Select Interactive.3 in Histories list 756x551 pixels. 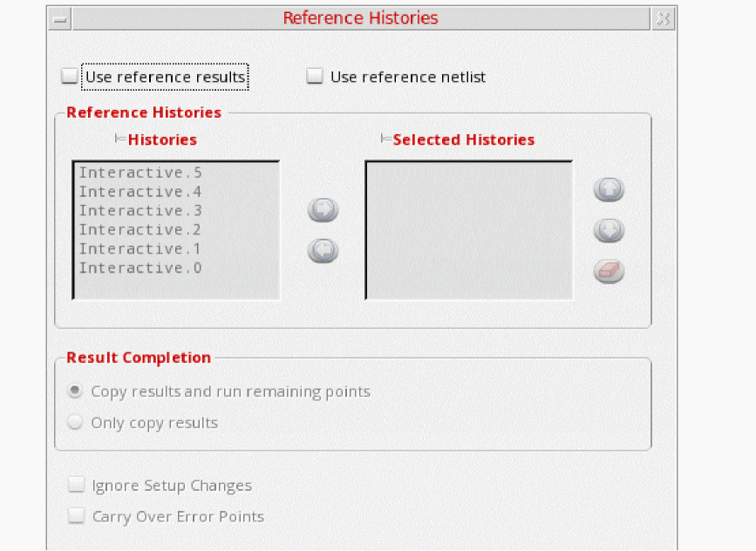[140, 211]
